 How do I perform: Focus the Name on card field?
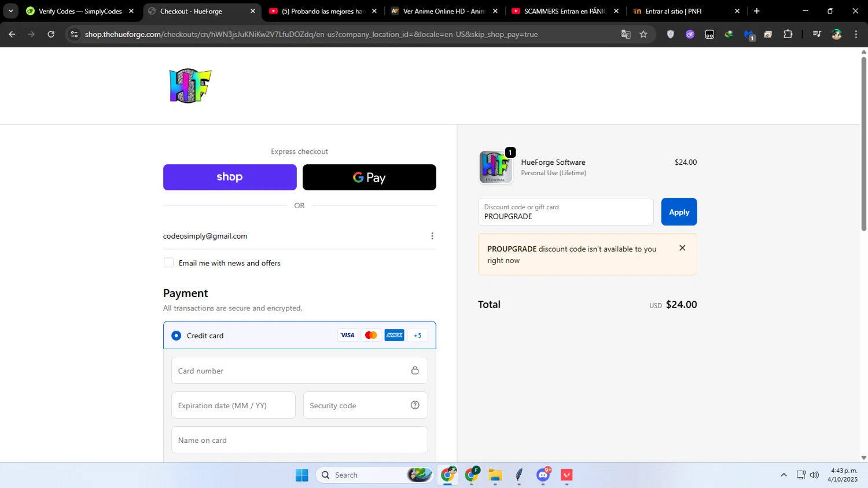[299, 440]
